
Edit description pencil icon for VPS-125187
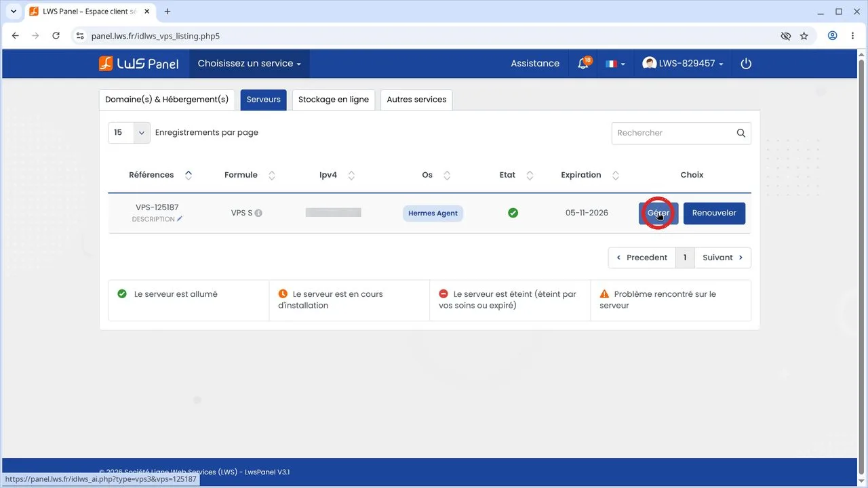point(180,219)
